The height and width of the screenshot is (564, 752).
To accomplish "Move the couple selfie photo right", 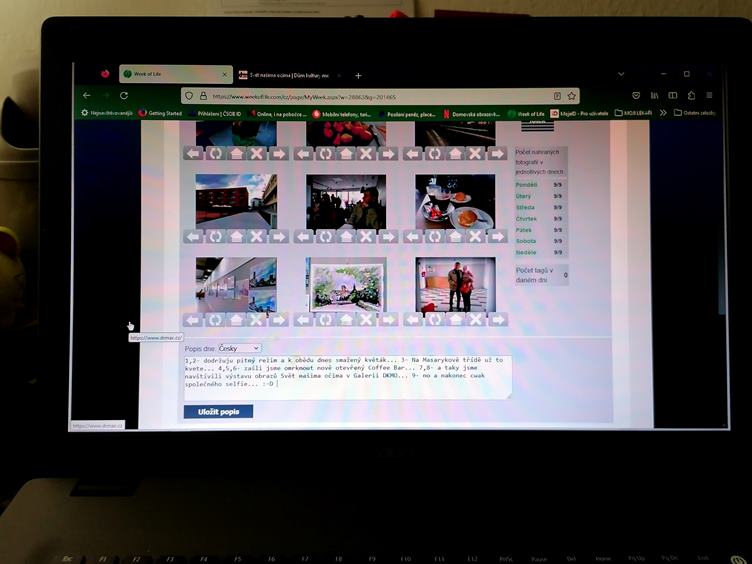I will click(497, 320).
